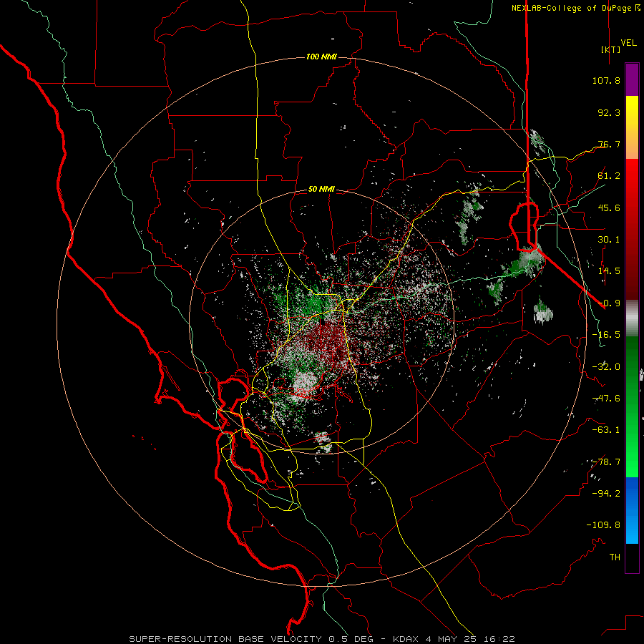Click the 107.8 velocity scale value
644x644 pixels.
coord(606,80)
